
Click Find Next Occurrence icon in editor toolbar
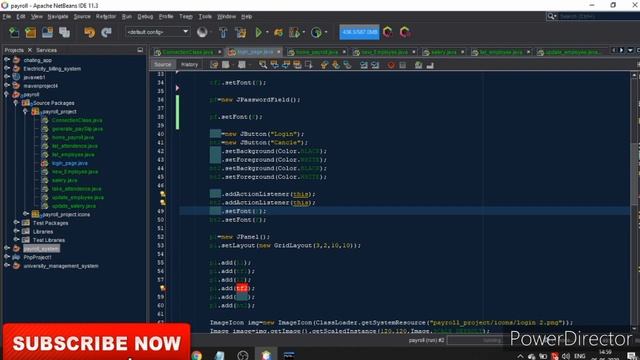286,65
